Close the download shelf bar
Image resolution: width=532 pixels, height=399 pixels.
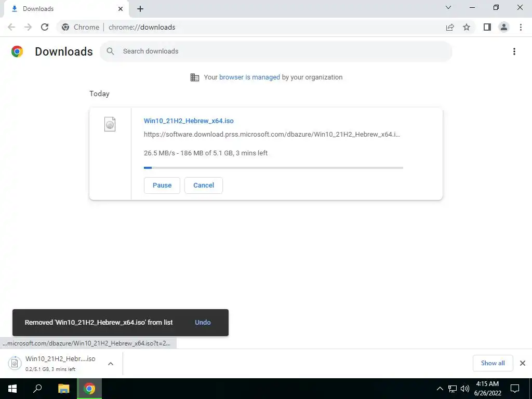click(x=523, y=363)
